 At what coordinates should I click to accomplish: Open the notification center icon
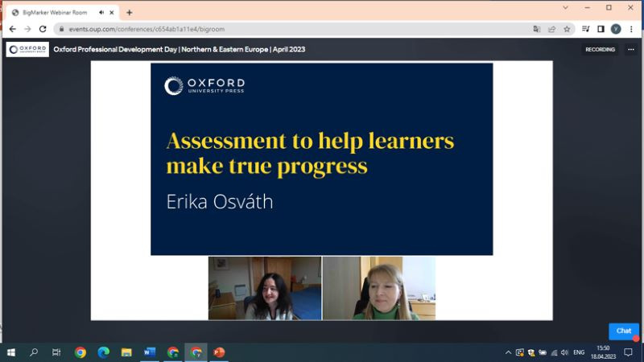click(x=628, y=352)
